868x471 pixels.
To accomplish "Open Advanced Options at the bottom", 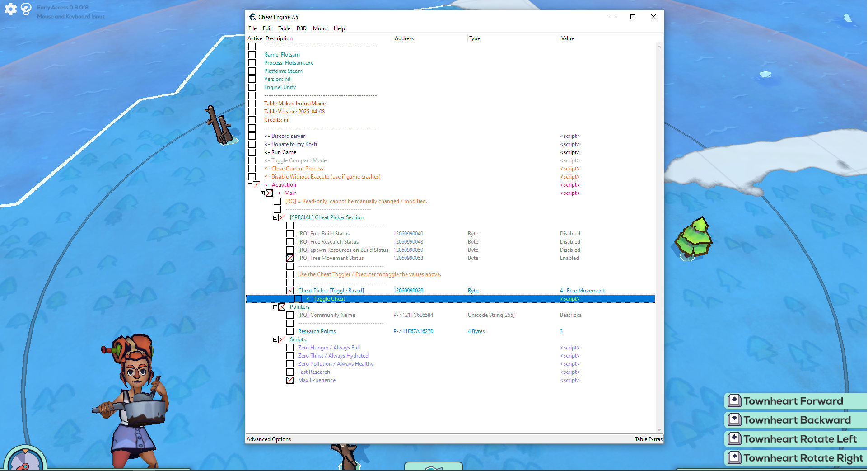I will (x=269, y=439).
